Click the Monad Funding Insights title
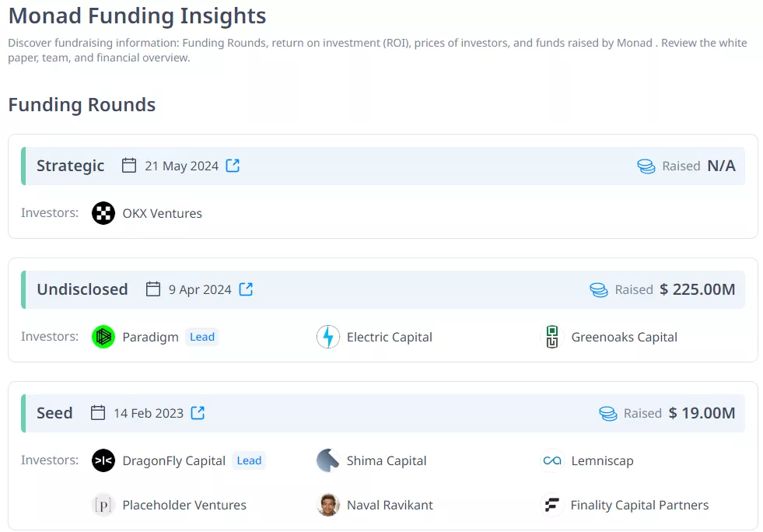This screenshot has height=532, width=763. pyautogui.click(x=136, y=16)
